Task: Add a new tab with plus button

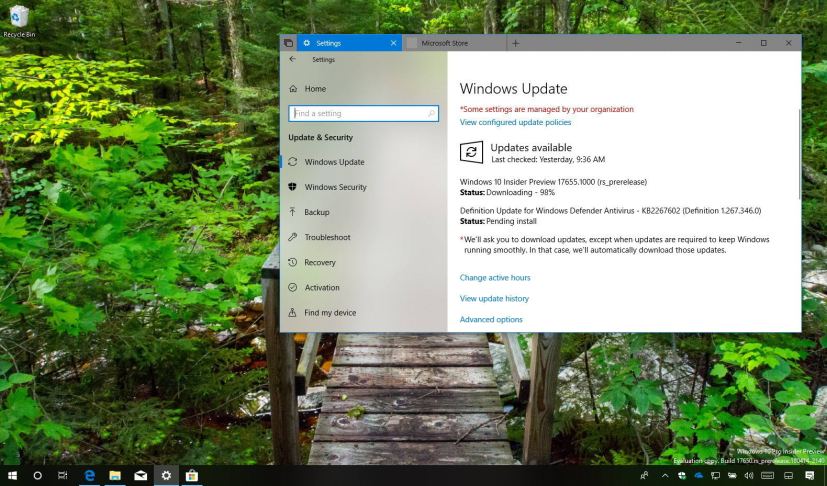Action: [x=515, y=43]
